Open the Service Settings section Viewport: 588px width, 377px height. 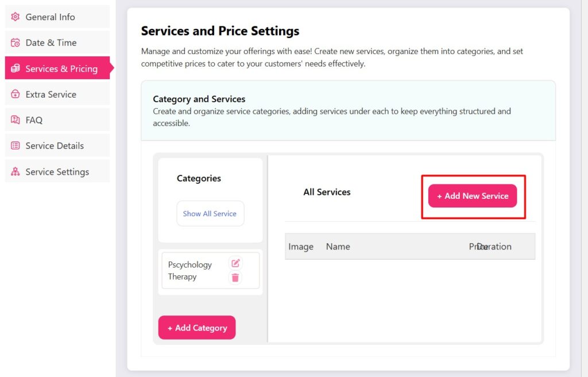pyautogui.click(x=57, y=171)
